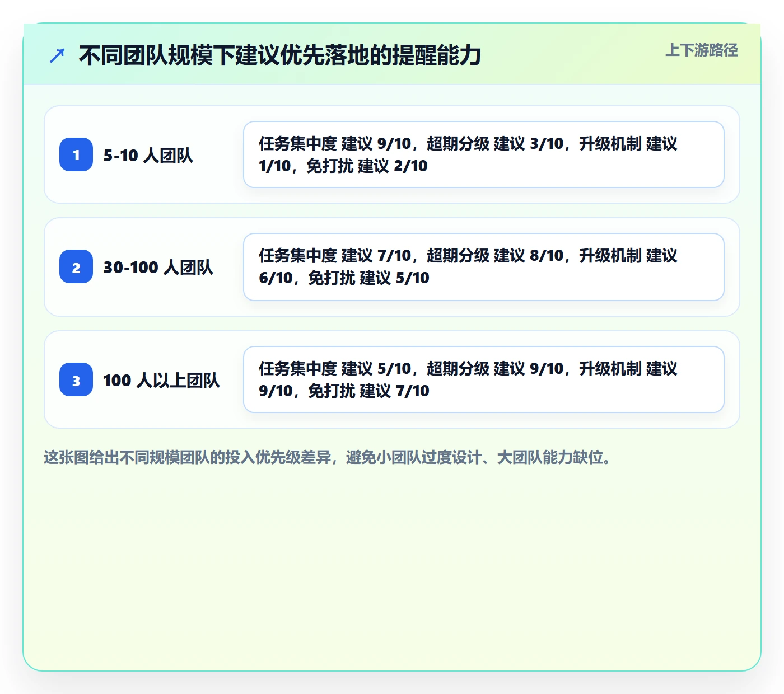Click the footnote starting with 这张图给出不同规模团队

coord(329,457)
